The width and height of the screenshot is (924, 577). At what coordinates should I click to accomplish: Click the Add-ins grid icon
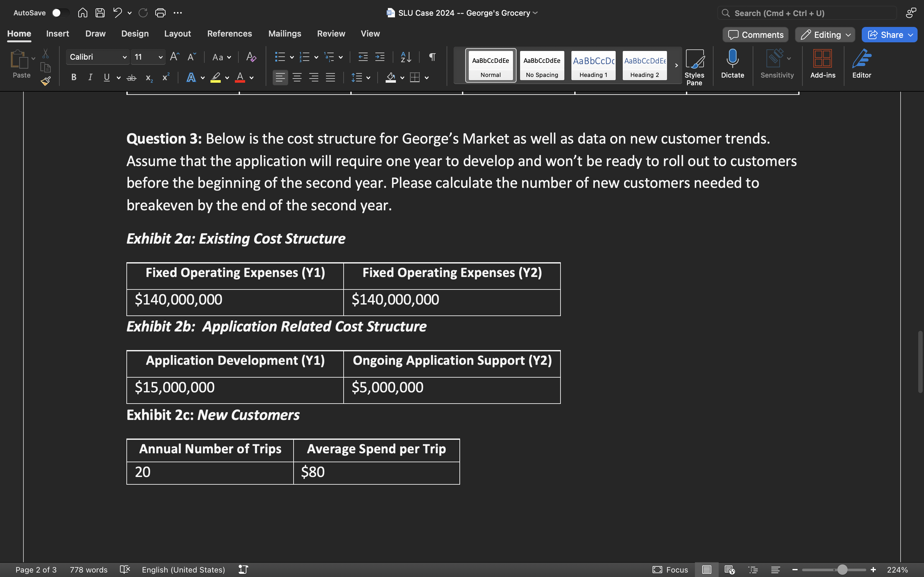tap(822, 59)
